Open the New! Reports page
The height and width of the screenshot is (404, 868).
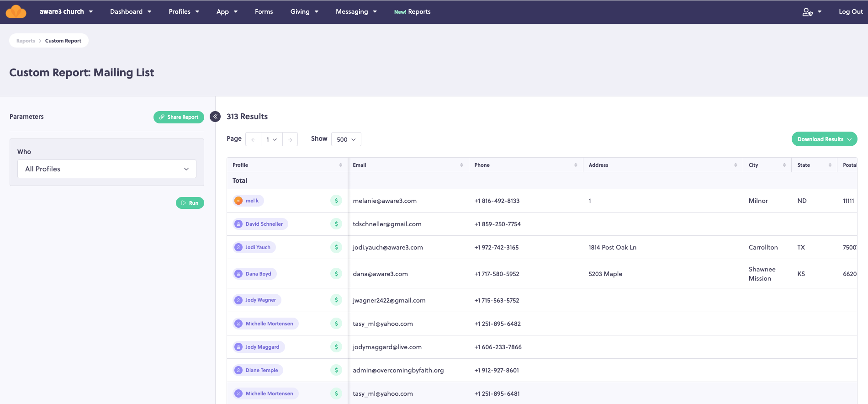pos(412,11)
